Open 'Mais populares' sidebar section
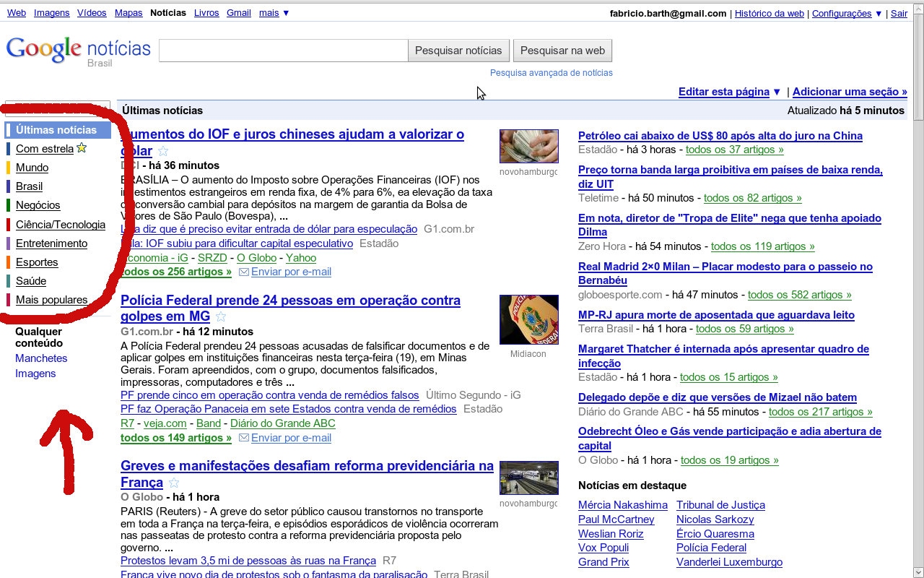 click(x=51, y=300)
